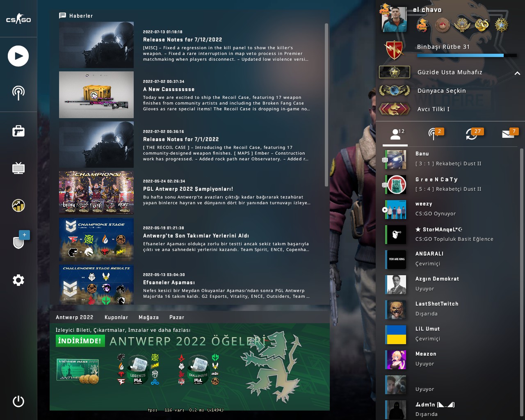This screenshot has width=525, height=420.
Task: Click the play status icon on weezy's avatar
Action: coord(385,210)
